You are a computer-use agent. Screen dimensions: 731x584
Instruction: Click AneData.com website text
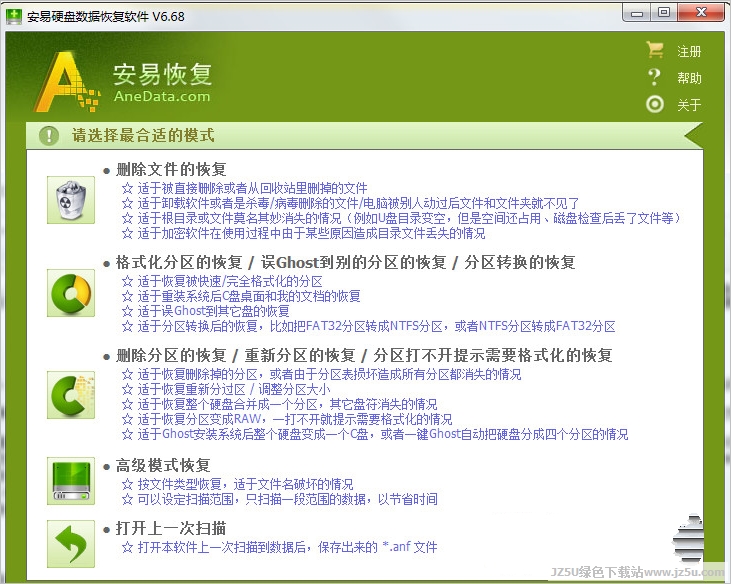pyautogui.click(x=162, y=96)
